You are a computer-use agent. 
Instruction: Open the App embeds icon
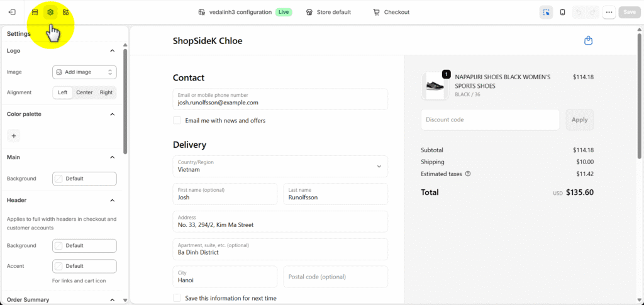(65, 13)
